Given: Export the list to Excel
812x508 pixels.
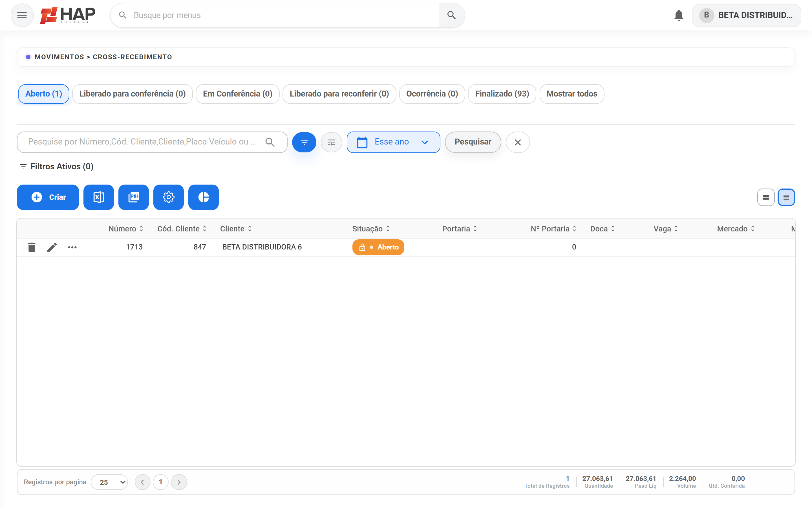Looking at the screenshot, I should pyautogui.click(x=99, y=197).
